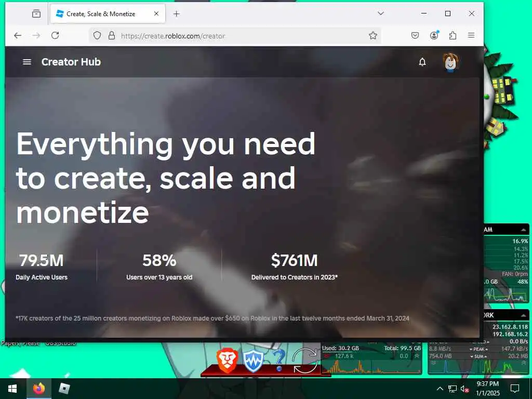Collapse the RAM widget with its arrow
This screenshot has height=399, width=532.
[x=524, y=230]
